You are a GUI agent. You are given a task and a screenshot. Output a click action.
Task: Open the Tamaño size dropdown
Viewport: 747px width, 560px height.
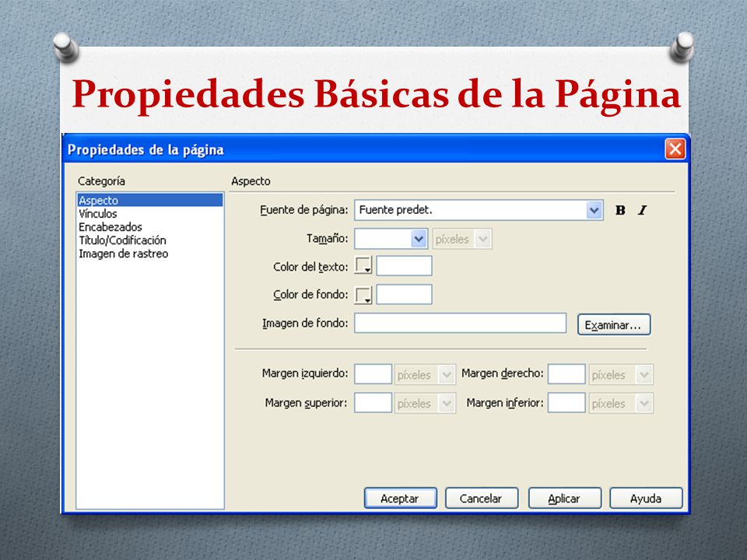[419, 239]
